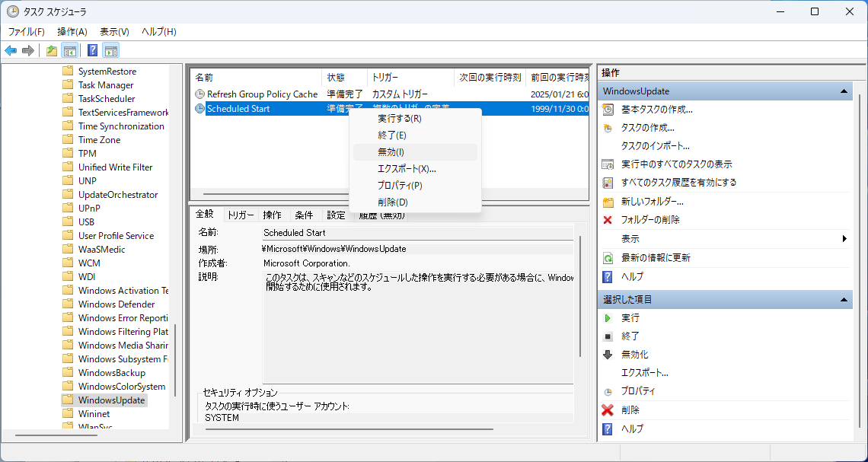868x462 pixels.
Task: Click the forward arrow toolbar icon
Action: pos(28,51)
